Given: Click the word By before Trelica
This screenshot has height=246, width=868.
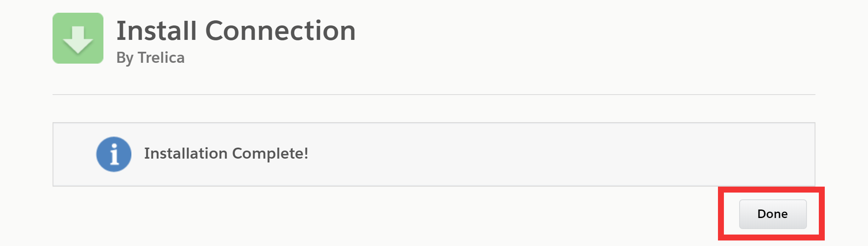Looking at the screenshot, I should [x=125, y=58].
